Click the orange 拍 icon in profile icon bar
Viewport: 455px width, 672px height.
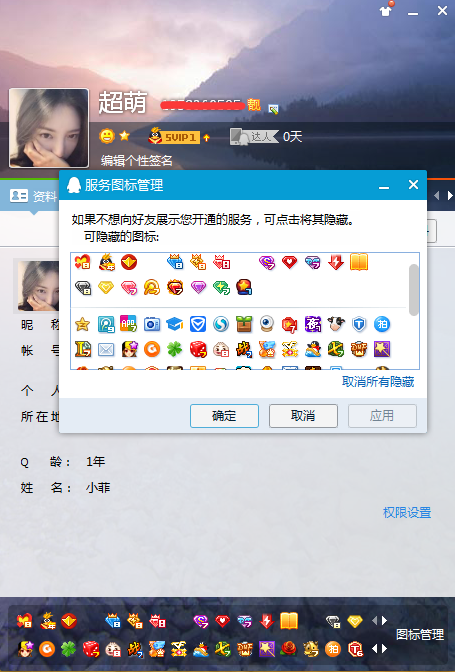pyautogui.click(x=333, y=649)
